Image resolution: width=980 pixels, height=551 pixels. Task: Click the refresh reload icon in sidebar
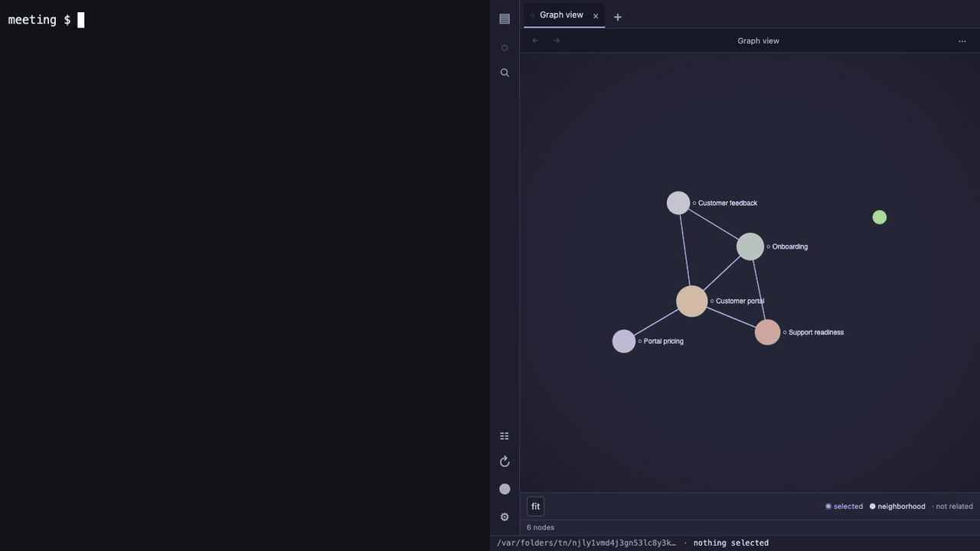pos(505,461)
